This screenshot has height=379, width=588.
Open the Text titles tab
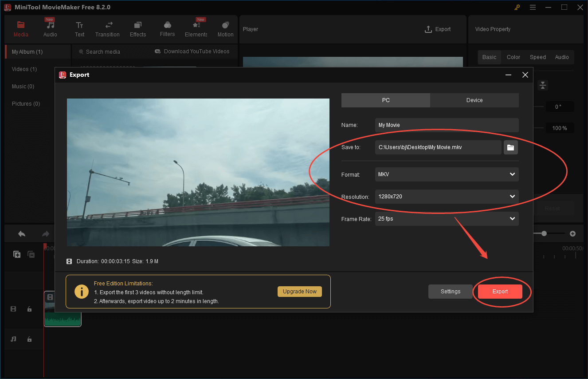(79, 29)
